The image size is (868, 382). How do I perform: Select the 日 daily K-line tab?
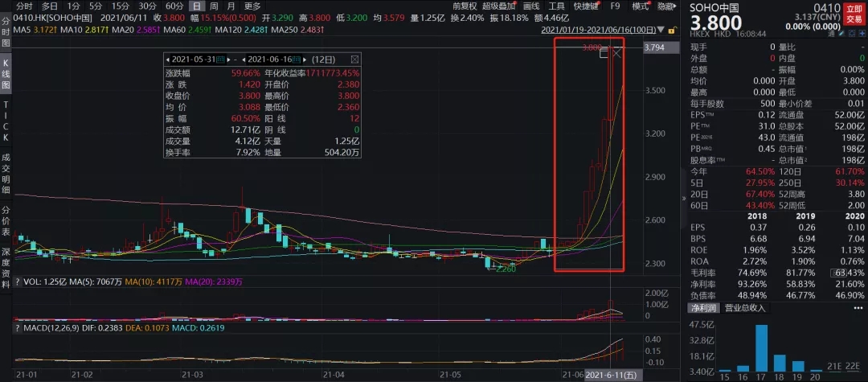click(x=197, y=6)
